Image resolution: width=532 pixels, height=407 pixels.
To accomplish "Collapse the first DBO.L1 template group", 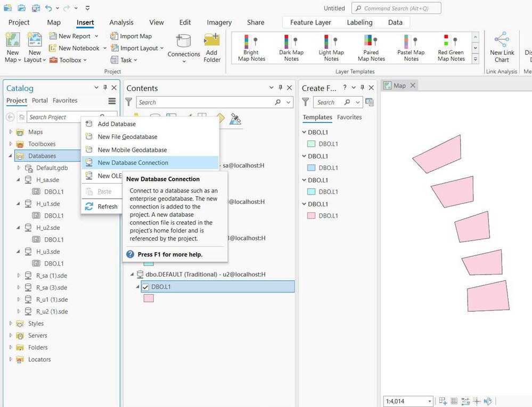I will [304, 132].
